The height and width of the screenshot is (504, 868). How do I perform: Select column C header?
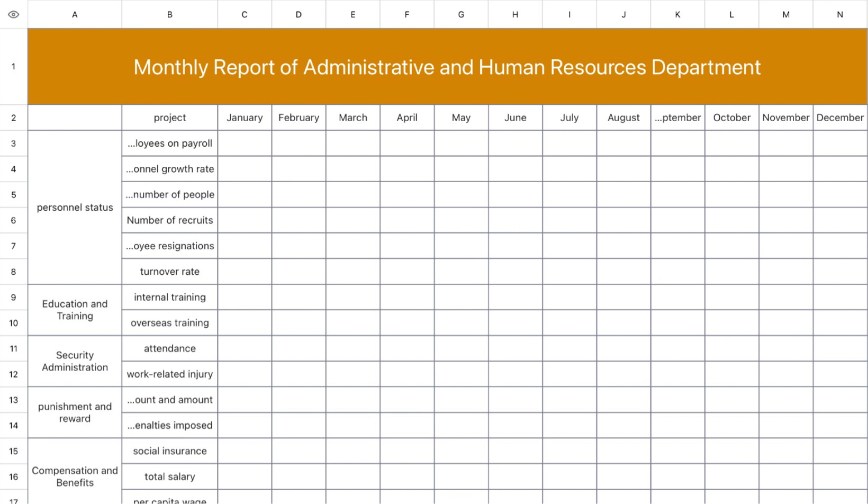(x=245, y=14)
